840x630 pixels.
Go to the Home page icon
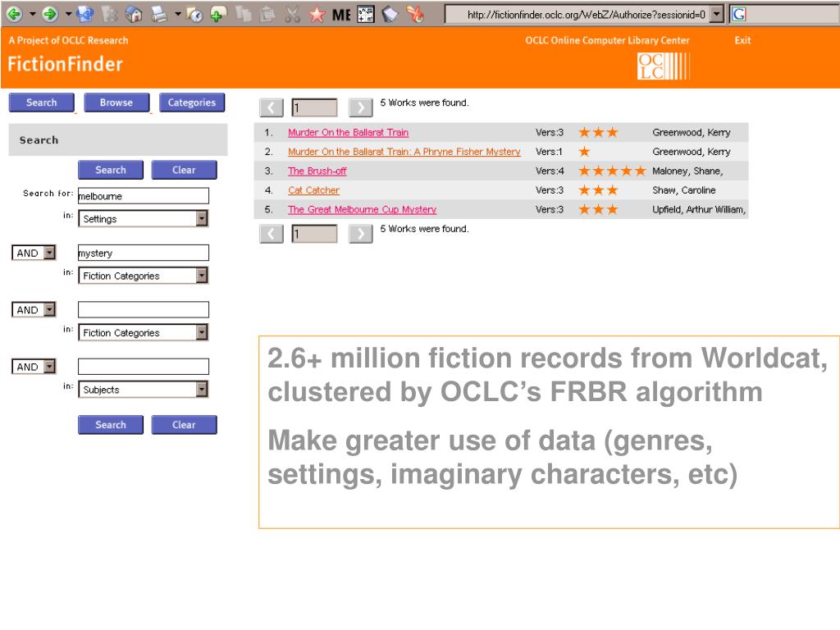coord(134,14)
